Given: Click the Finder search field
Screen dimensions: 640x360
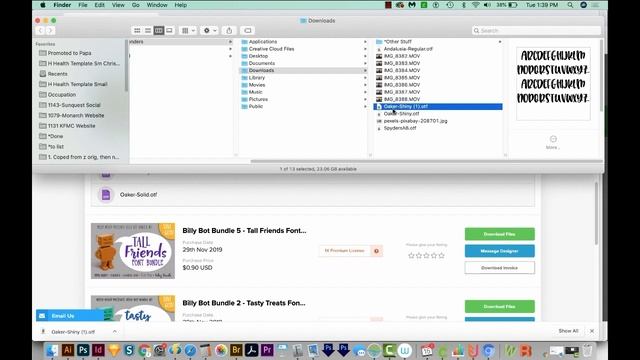Looking at the screenshot, I should click(x=536, y=31).
